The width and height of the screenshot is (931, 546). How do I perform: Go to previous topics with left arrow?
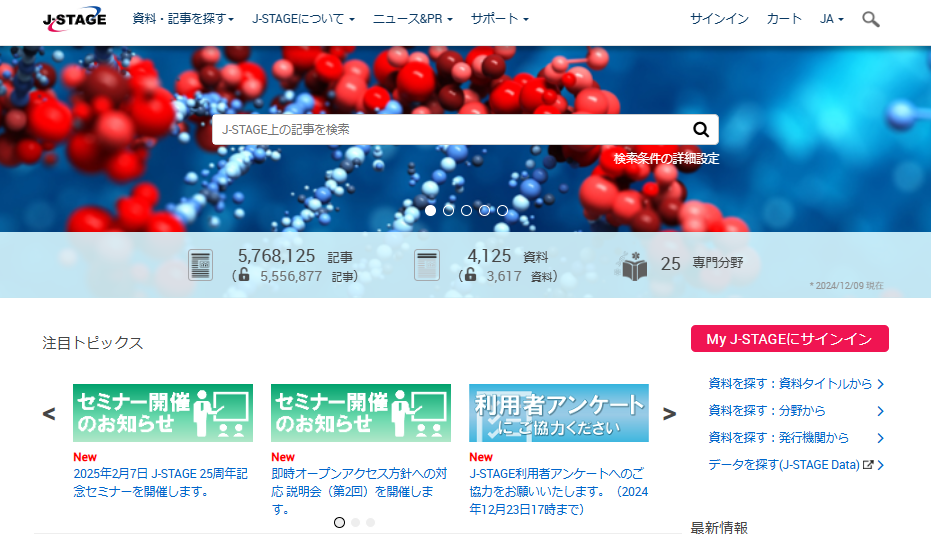click(x=49, y=413)
